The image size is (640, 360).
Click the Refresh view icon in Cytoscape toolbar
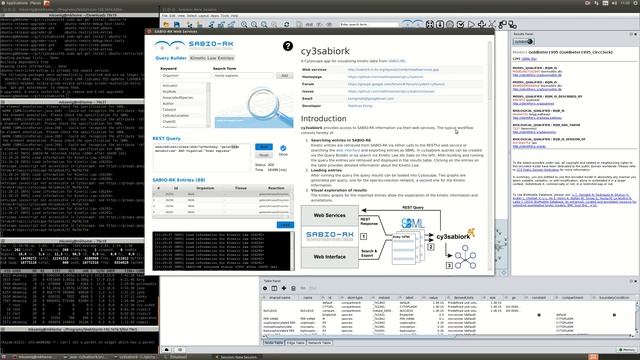[x=287, y=25]
